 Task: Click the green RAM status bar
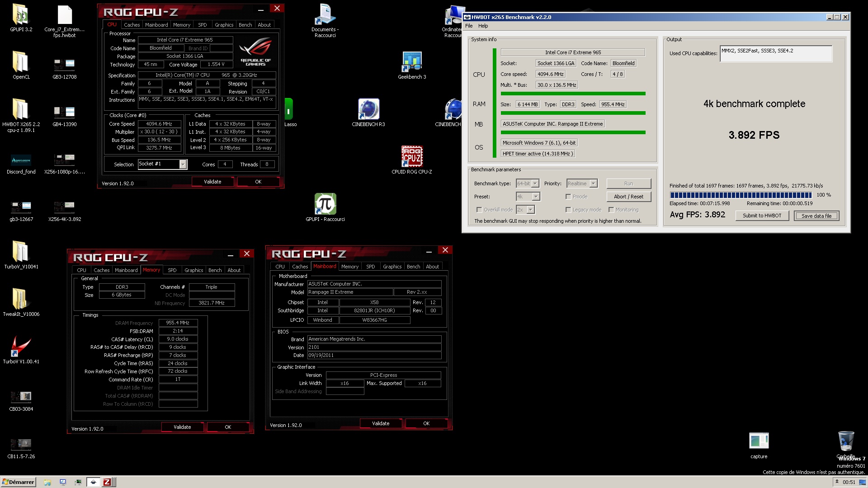(573, 113)
